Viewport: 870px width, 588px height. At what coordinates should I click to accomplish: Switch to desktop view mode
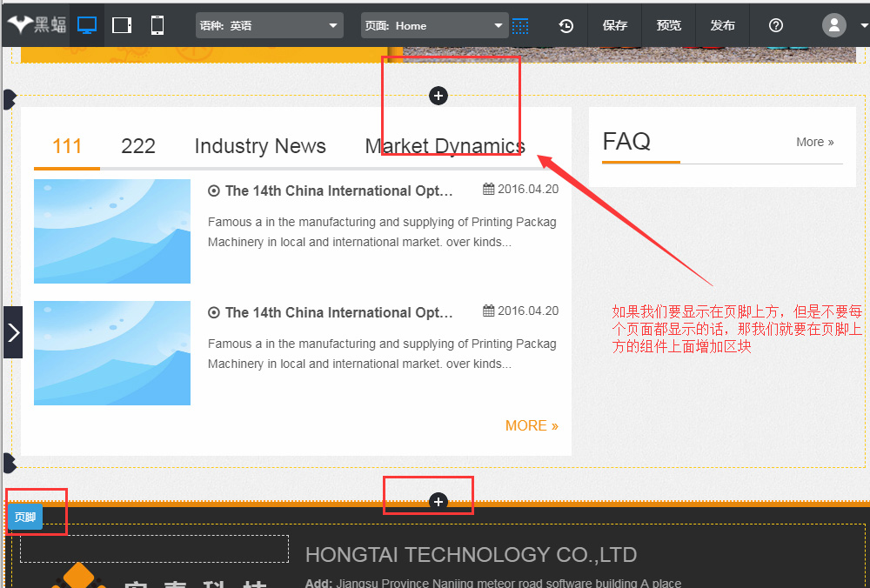pyautogui.click(x=87, y=25)
